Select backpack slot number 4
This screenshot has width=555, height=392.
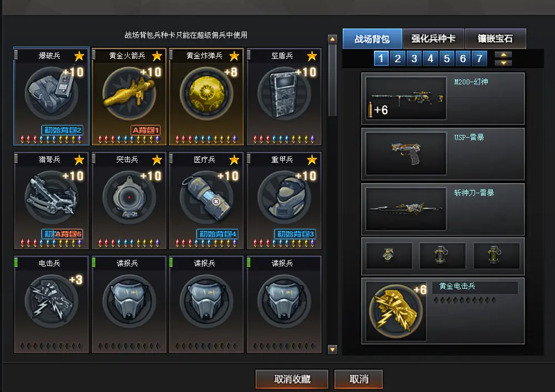[x=431, y=58]
